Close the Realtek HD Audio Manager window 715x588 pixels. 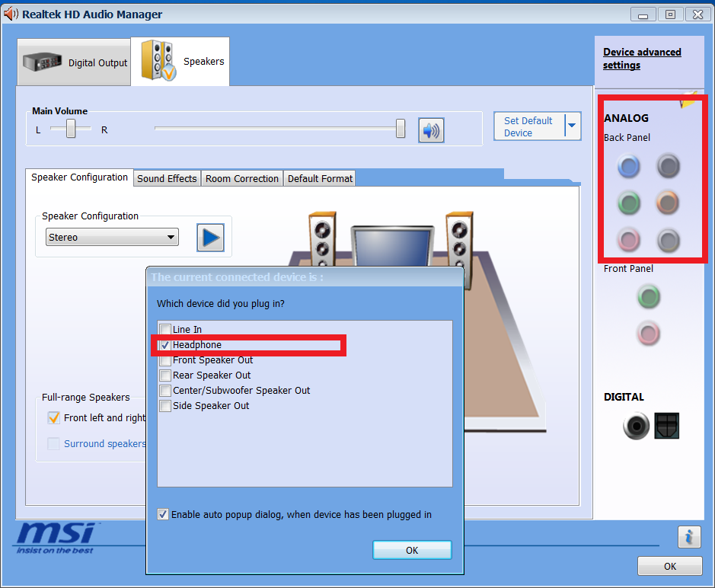tap(697, 14)
